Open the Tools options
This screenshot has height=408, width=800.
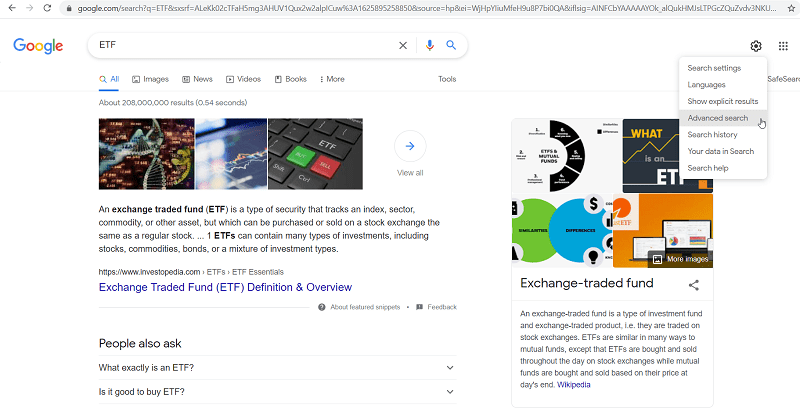[x=447, y=79]
